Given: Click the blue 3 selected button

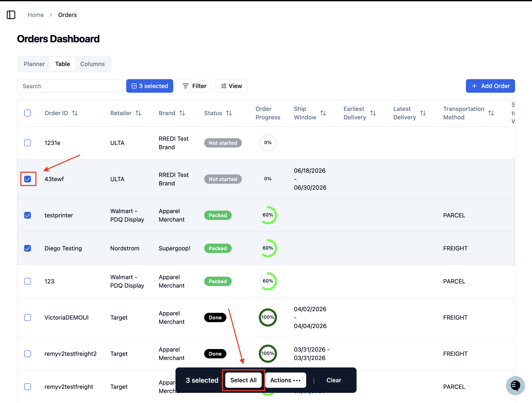Looking at the screenshot, I should (150, 86).
